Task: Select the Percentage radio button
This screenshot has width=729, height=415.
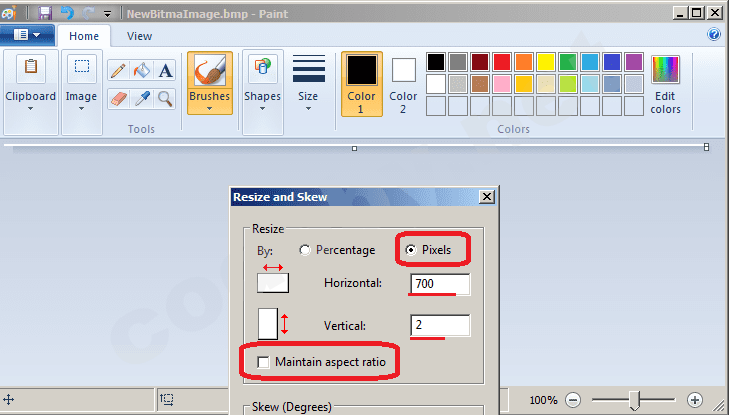Action: [x=305, y=250]
